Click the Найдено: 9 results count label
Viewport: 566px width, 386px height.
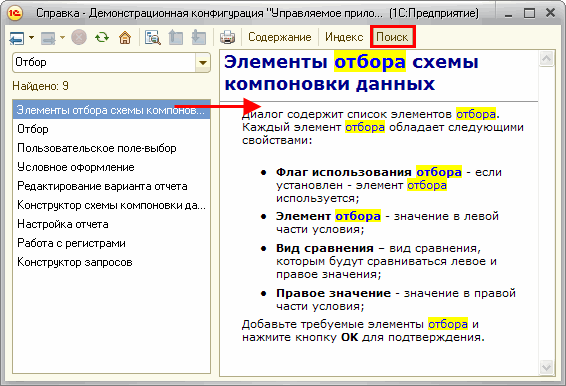tap(40, 86)
